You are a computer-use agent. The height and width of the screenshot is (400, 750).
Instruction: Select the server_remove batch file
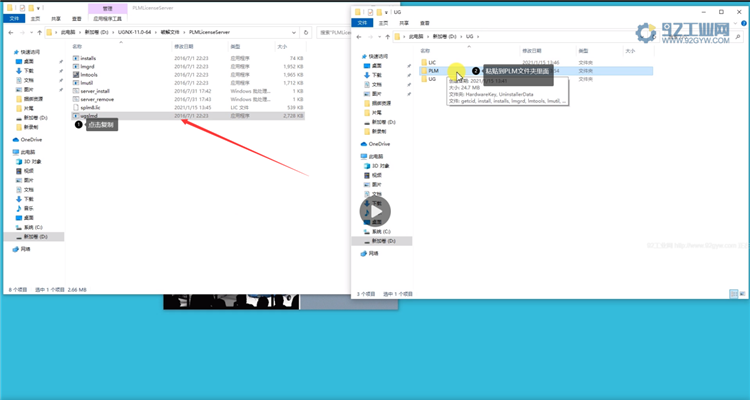click(x=188, y=99)
